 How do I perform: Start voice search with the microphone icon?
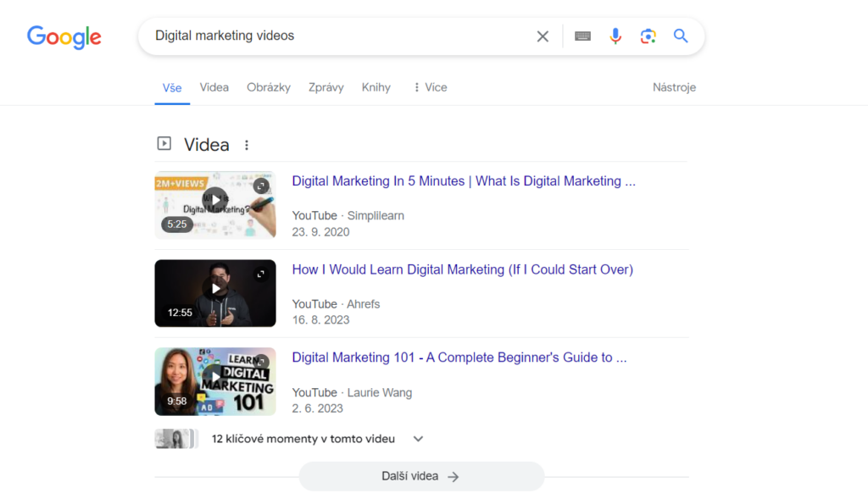click(615, 36)
